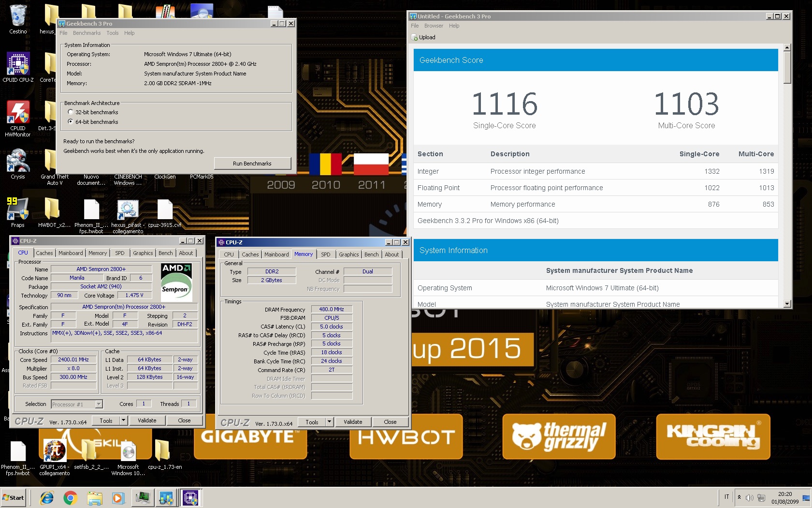Click the Socket AM2 (940) package value

point(101,286)
